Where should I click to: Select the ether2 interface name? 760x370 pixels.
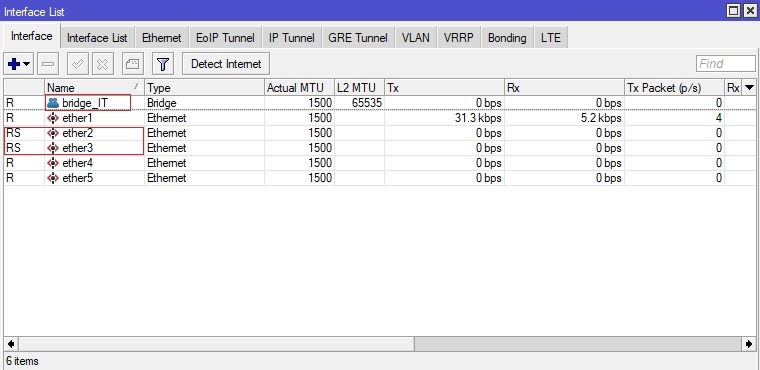click(x=77, y=133)
